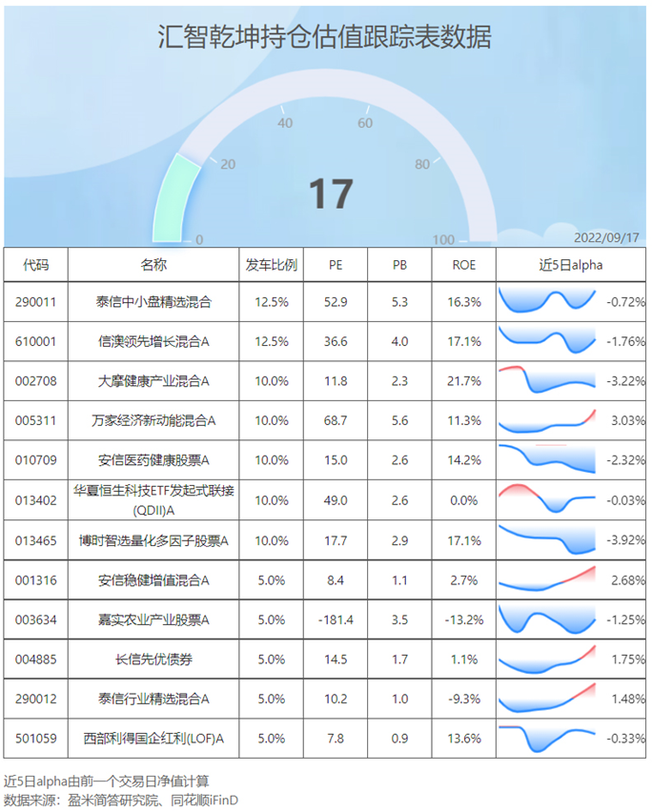The image size is (652, 812).
Task: Open fund 安信稳健增值混合A
Action: click(x=153, y=580)
